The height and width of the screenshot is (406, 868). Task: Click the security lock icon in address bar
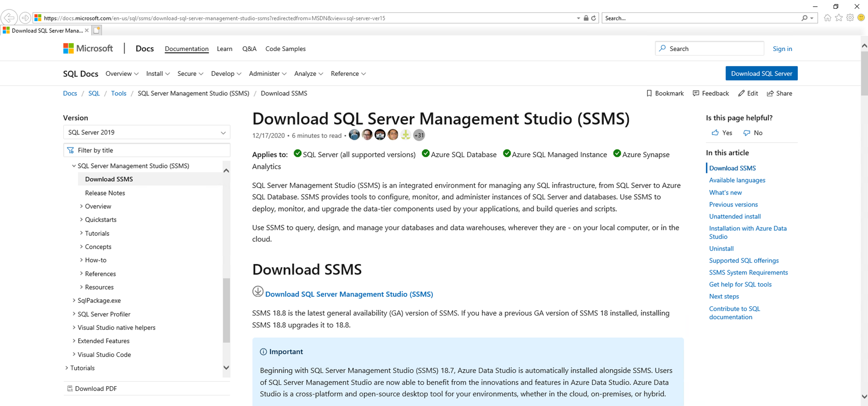point(586,18)
